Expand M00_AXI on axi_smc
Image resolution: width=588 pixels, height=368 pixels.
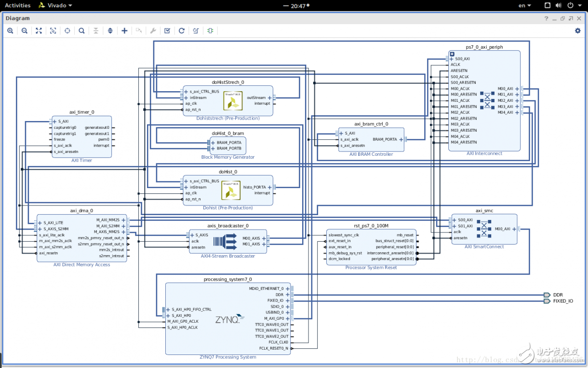(514, 229)
